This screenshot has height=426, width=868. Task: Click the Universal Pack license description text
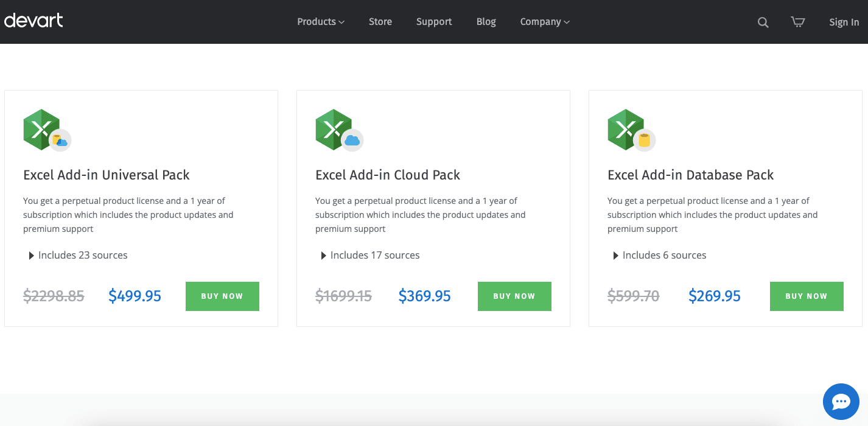128,215
